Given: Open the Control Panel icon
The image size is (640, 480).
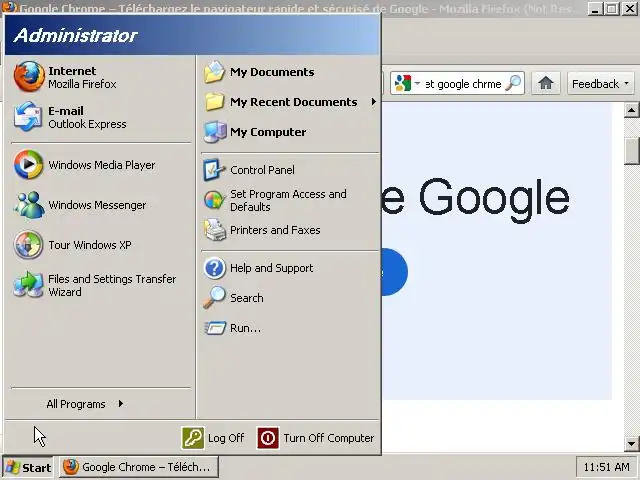Looking at the screenshot, I should [214, 170].
